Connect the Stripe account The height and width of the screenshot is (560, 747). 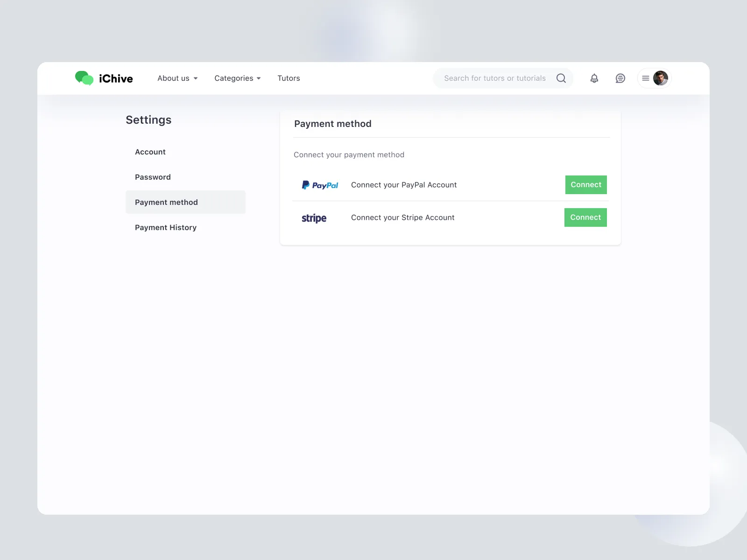(x=585, y=217)
